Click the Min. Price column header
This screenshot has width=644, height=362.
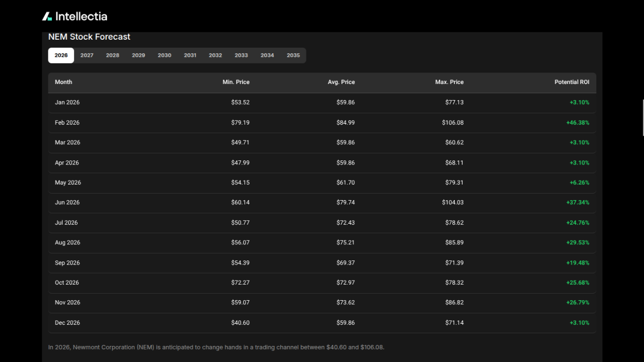point(236,82)
